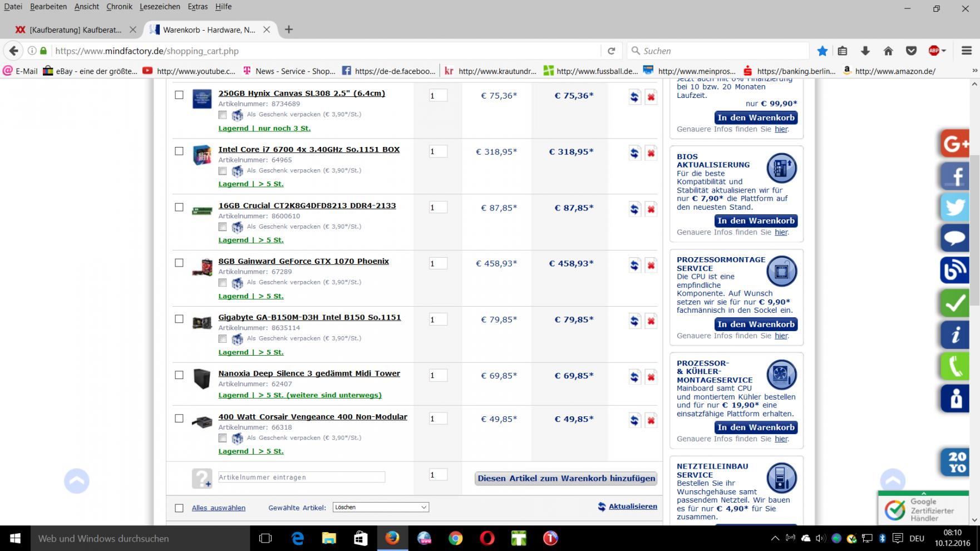Image resolution: width=980 pixels, height=551 pixels.
Task: Remove the Intel Core i7 6700 from cart
Action: pos(651,153)
